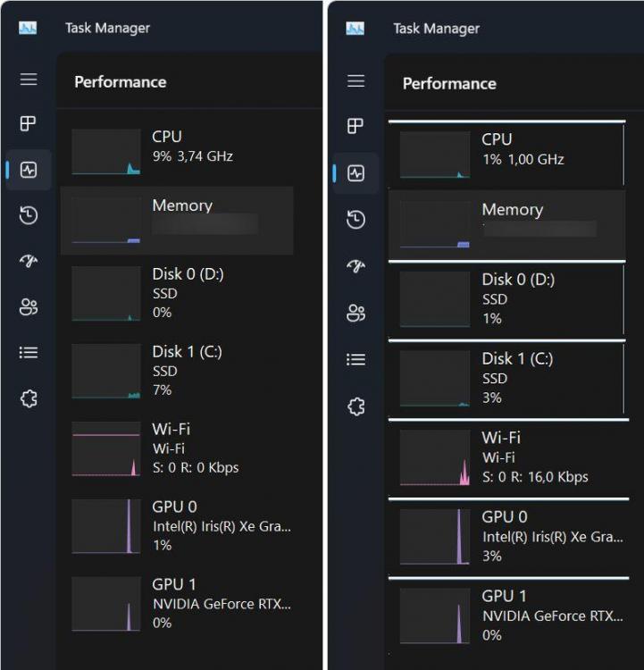This screenshot has height=670, width=644.
Task: Select Users icon in the left window sidebar
Action: (x=29, y=307)
